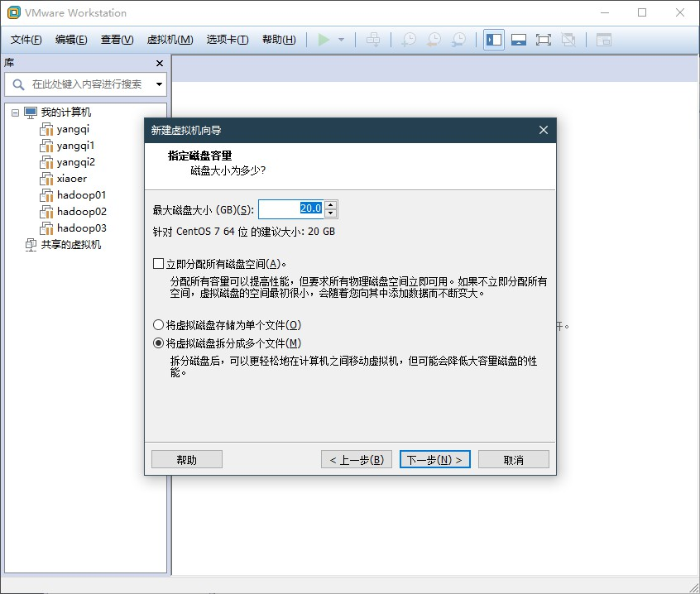Click the search magnifier icon in library
Screen dimensions: 700x594
(x=18, y=84)
